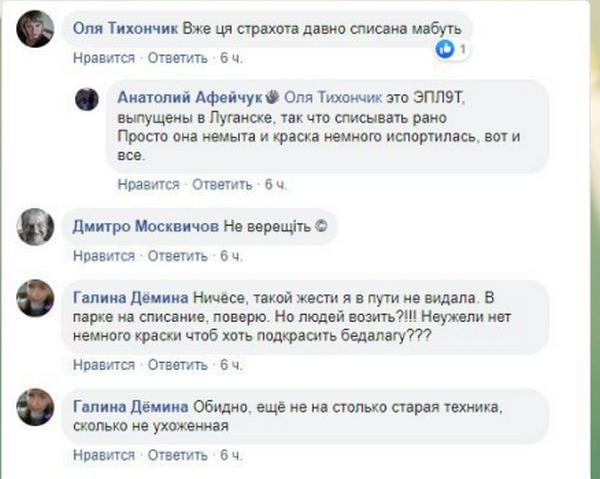Reply to Галина Дёмина's last comment
This screenshot has width=600, height=479.
(174, 457)
